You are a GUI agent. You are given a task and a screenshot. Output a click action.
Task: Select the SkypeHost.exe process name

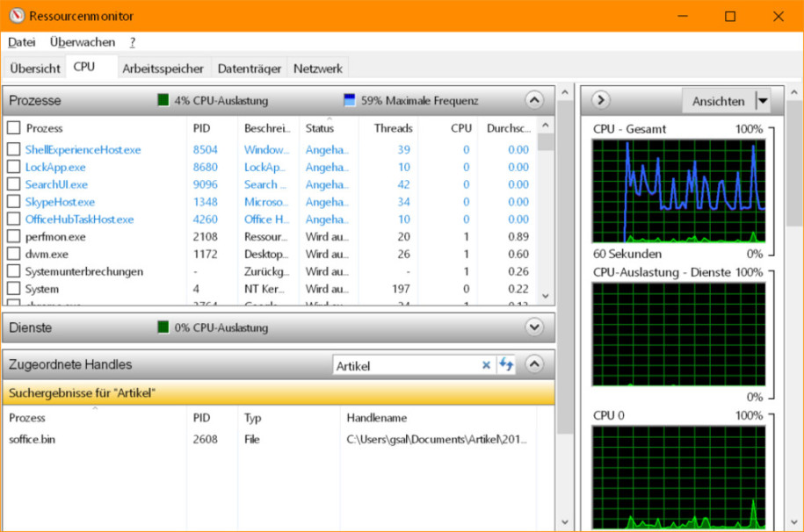(x=60, y=202)
